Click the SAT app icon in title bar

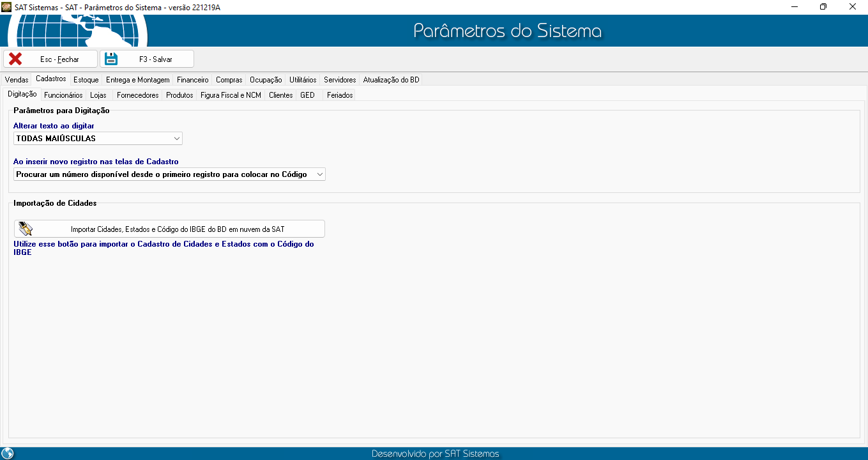click(x=7, y=6)
